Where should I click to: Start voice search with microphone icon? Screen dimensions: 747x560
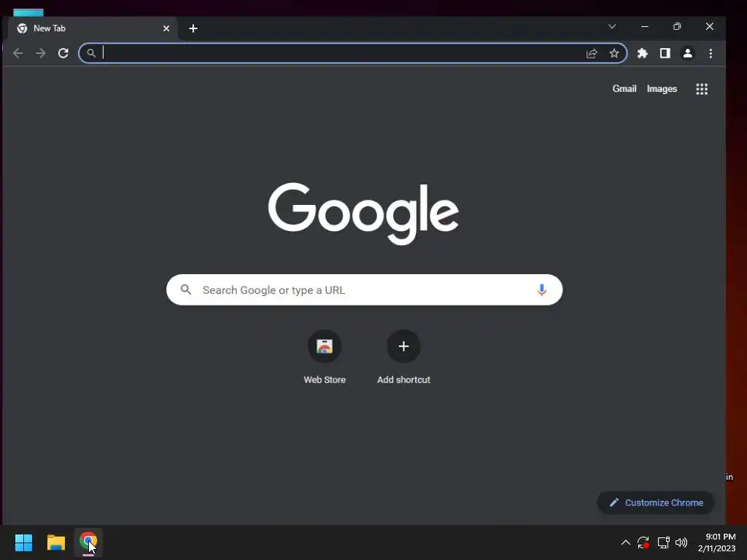click(x=542, y=289)
